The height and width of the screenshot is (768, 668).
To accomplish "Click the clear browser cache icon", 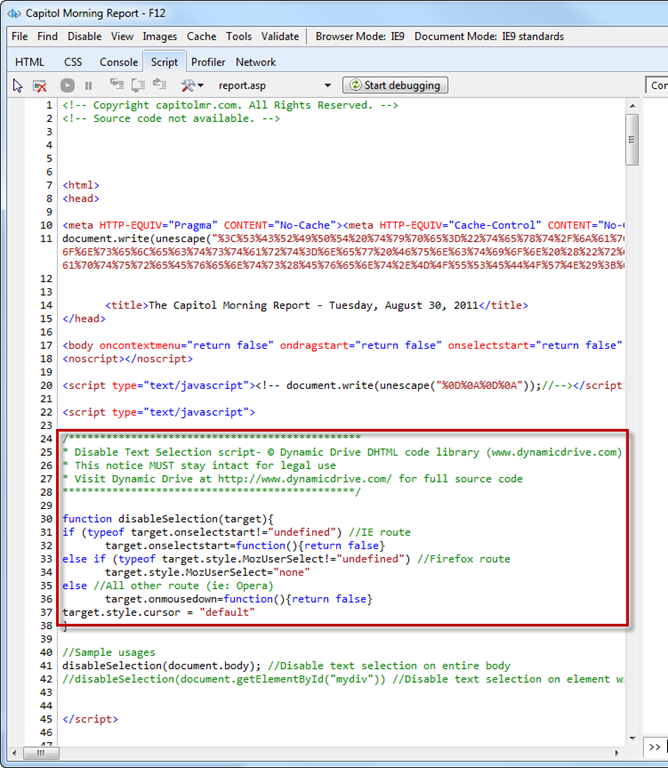I will click(x=40, y=86).
